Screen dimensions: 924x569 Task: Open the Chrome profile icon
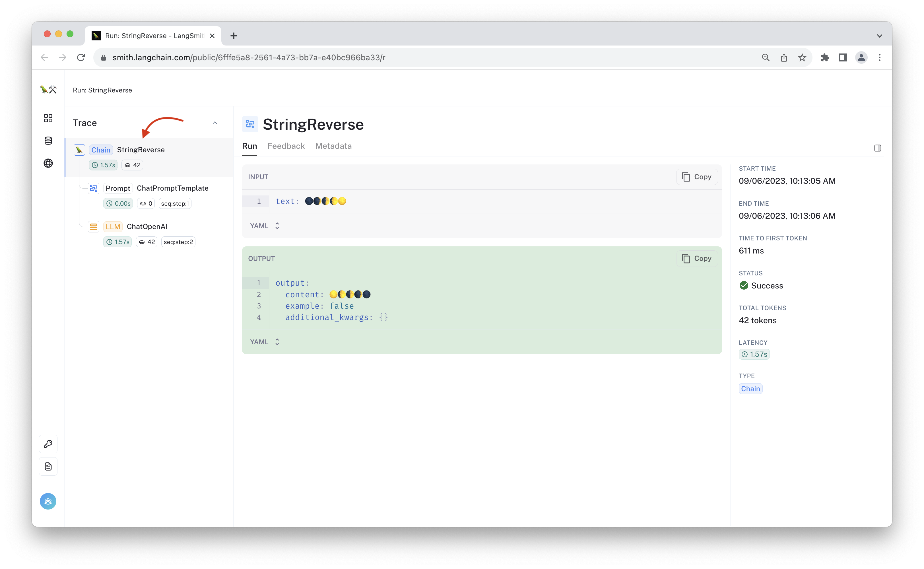coord(861,57)
